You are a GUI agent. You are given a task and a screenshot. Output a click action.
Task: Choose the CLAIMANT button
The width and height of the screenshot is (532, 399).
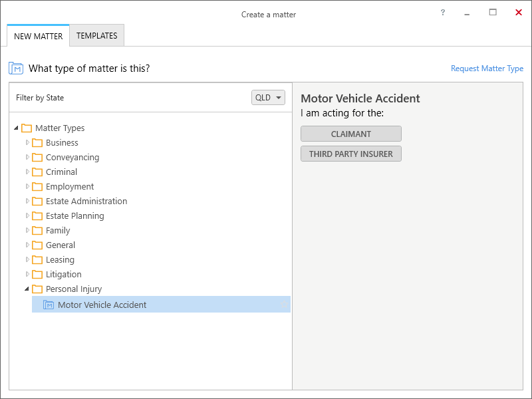pos(351,134)
